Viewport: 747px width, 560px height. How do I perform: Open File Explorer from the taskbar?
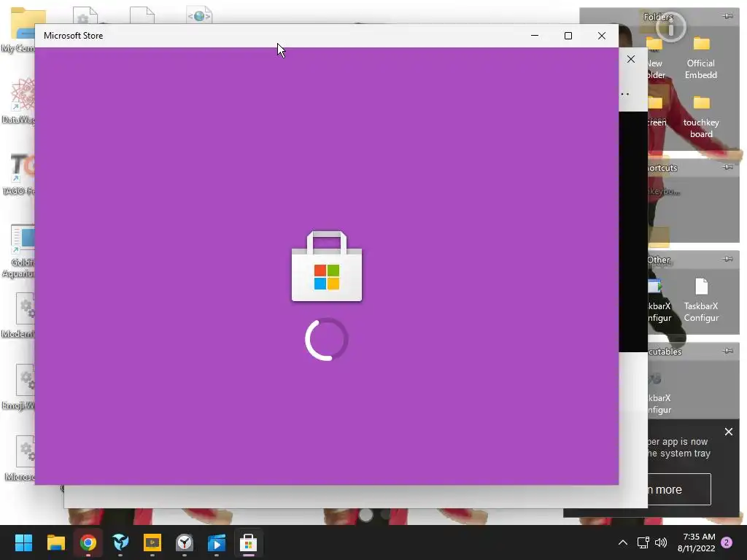point(55,542)
